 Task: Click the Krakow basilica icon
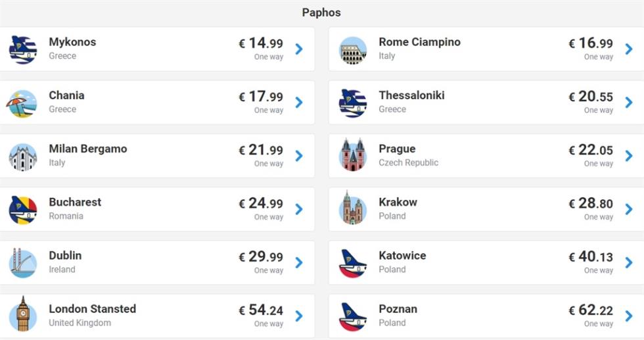353,208
